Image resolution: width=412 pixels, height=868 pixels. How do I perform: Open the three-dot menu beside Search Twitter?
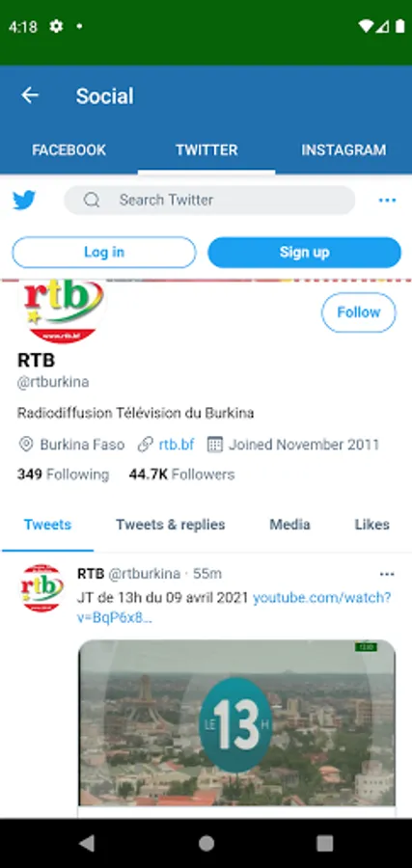(x=387, y=200)
